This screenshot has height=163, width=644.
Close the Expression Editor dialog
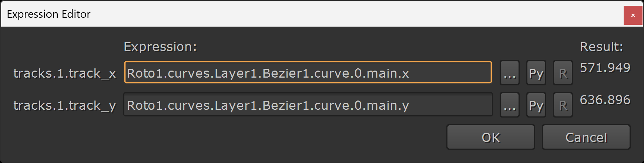(633, 15)
